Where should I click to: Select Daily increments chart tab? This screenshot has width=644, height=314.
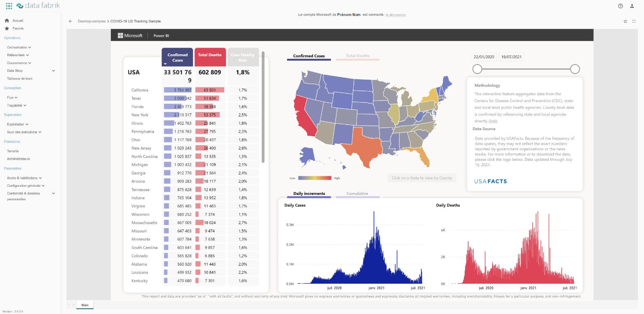309,194
